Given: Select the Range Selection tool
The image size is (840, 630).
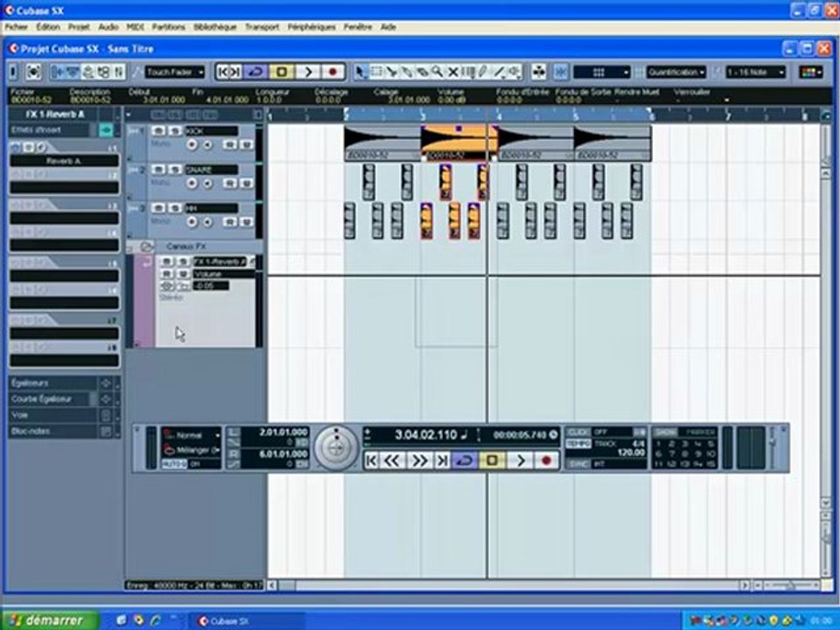Looking at the screenshot, I should click(376, 72).
